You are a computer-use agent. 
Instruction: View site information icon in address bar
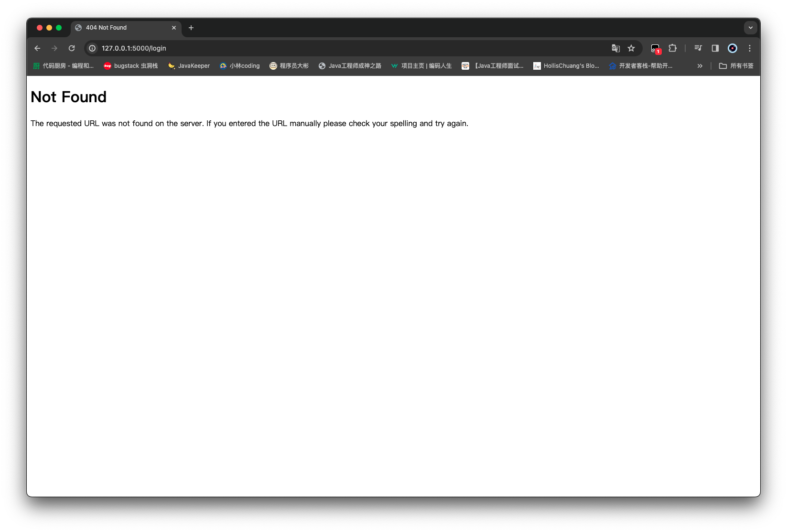(92, 48)
